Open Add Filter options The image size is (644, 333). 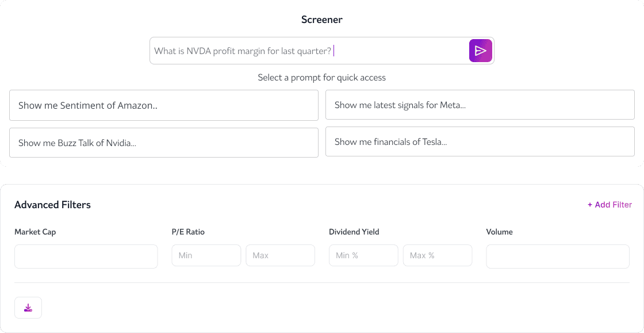click(x=609, y=204)
